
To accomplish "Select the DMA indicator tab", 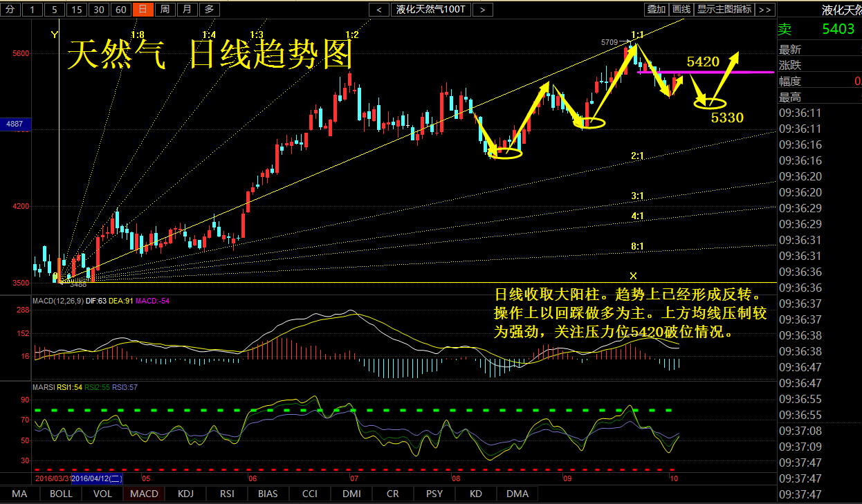I will pyautogui.click(x=517, y=494).
